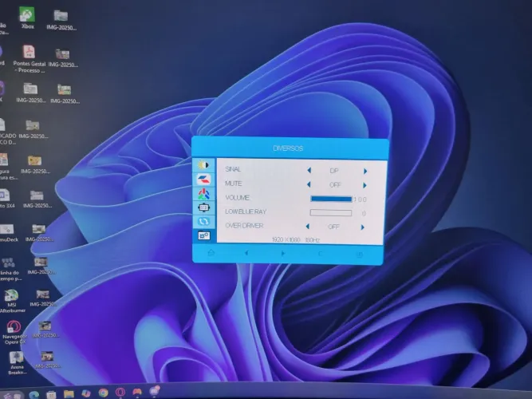The width and height of the screenshot is (532, 399).
Task: Cycle SINAL input with the left arrow
Action: point(309,170)
